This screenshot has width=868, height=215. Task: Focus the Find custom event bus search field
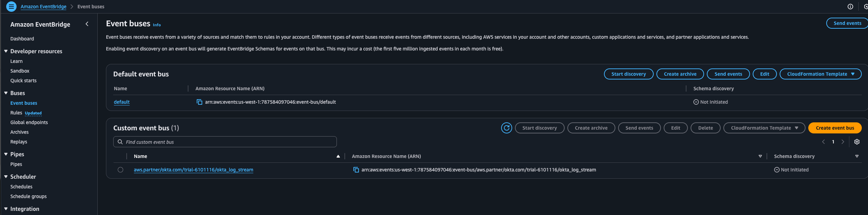(225, 142)
